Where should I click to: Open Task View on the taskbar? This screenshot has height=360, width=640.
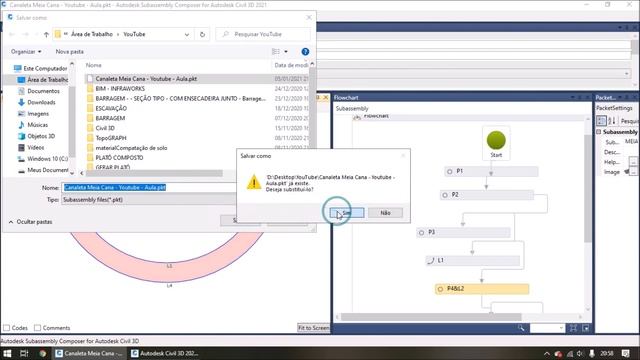point(24,353)
